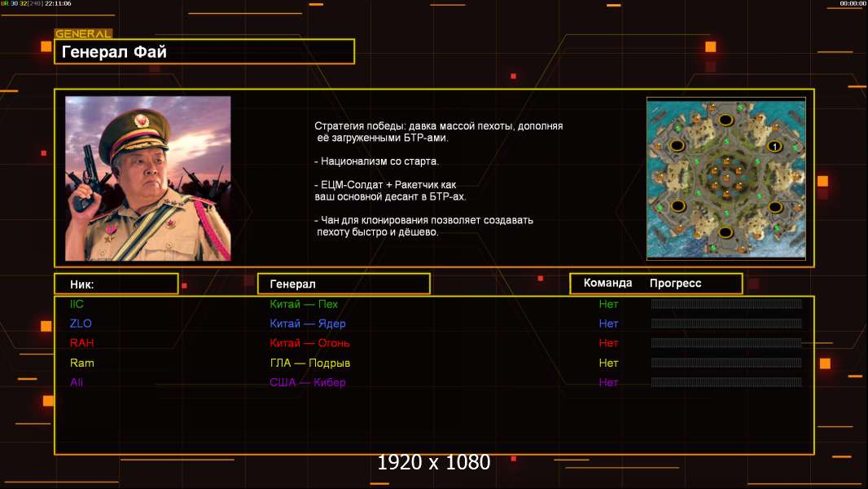This screenshot has height=489, width=868.
Task: Click the 00:00:00 timer readout
Action: pyautogui.click(x=853, y=3)
